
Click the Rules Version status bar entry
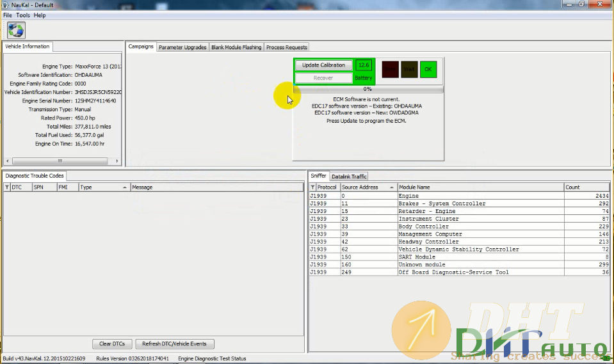(x=133, y=358)
